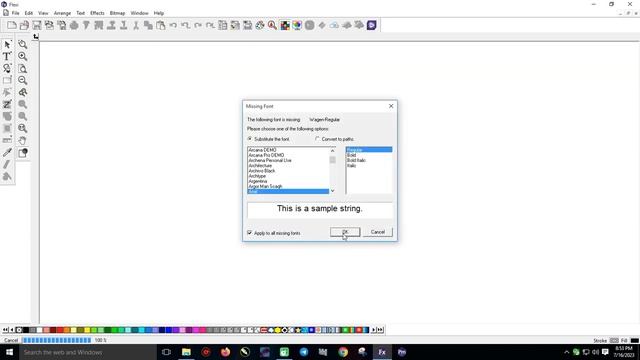This screenshot has height=360, width=640.
Task: Move color palette back with the left arrow
Action: 12,330
